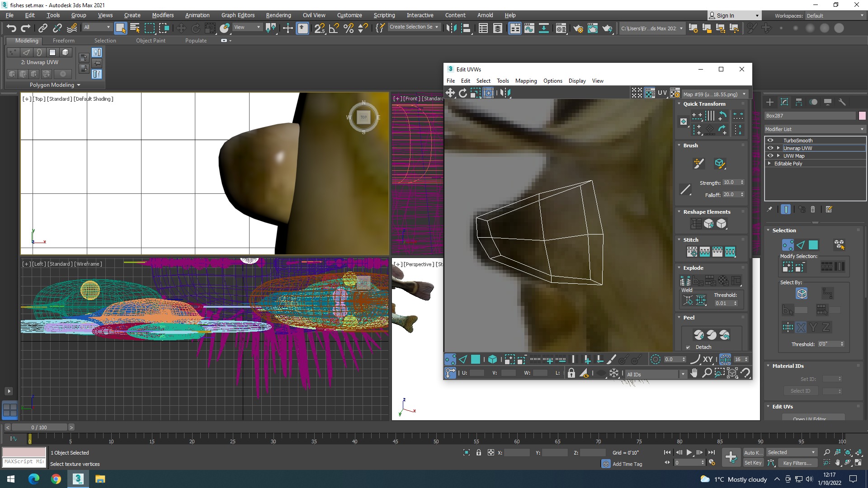Toggle Show End Result in modifier panel
This screenshot has width=868, height=488.
[x=786, y=209]
